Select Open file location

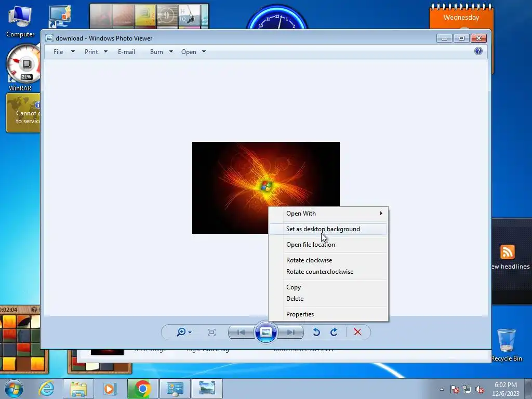(x=328, y=245)
